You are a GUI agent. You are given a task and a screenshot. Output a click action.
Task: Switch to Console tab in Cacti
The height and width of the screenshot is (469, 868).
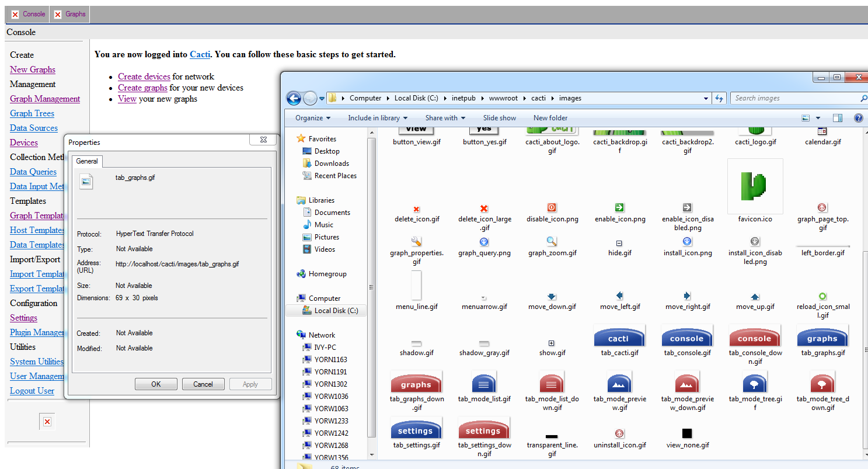(x=27, y=14)
